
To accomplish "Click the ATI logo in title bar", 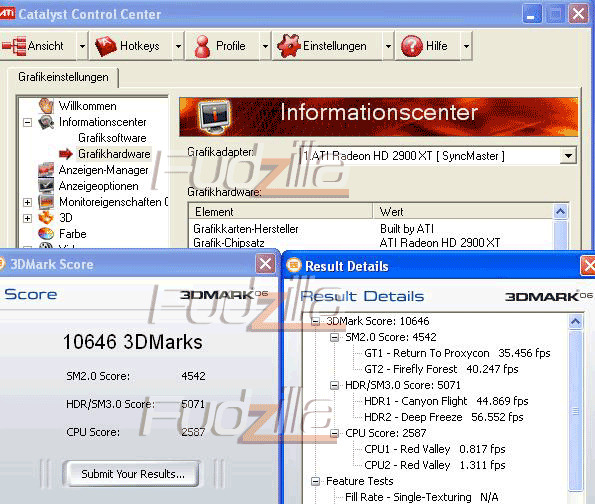I will 7,14.
